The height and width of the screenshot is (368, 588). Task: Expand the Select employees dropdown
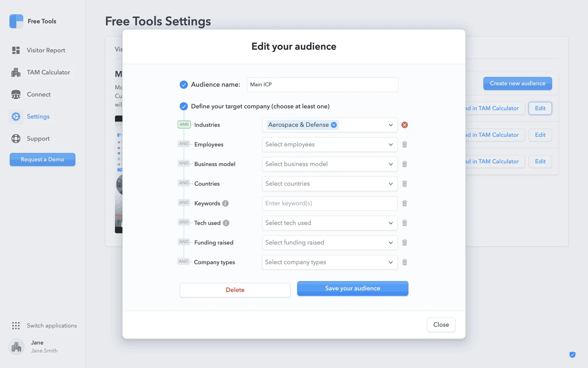click(x=330, y=144)
